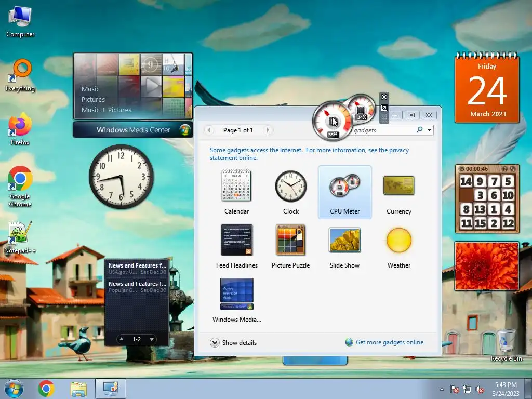This screenshot has height=399, width=532.
Task: Open network status tray icon
Action: pos(467,389)
